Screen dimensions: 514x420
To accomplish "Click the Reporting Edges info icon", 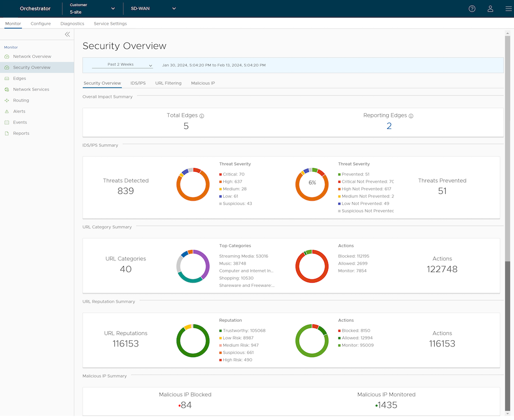I will (411, 116).
